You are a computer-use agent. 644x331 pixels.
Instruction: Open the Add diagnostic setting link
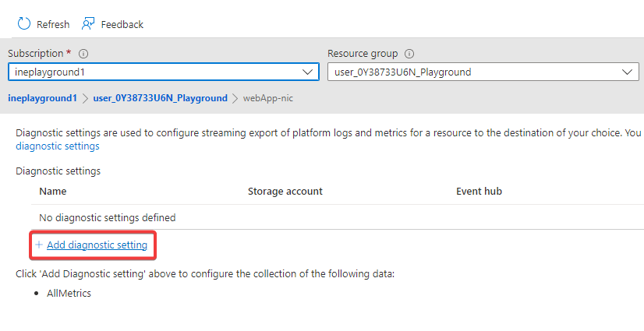[97, 245]
